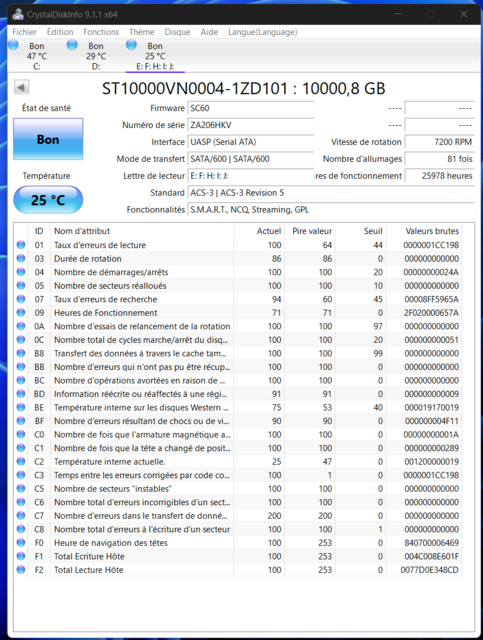The width and height of the screenshot is (483, 640).
Task: Click status dot for attribute C2 Température interne actuelle
Action: pyautogui.click(x=21, y=461)
